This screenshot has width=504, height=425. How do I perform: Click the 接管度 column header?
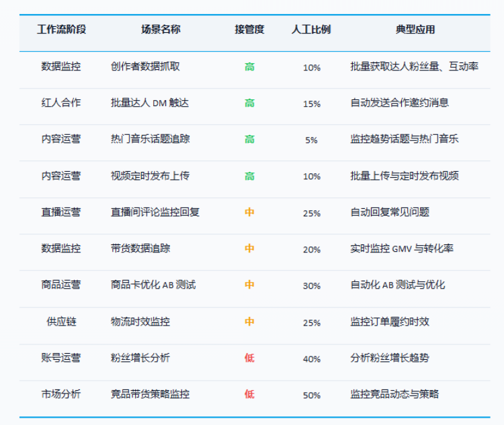249,30
